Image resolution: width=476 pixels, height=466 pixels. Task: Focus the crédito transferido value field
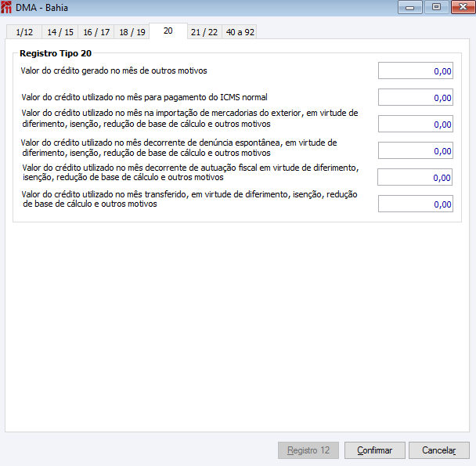tap(416, 204)
